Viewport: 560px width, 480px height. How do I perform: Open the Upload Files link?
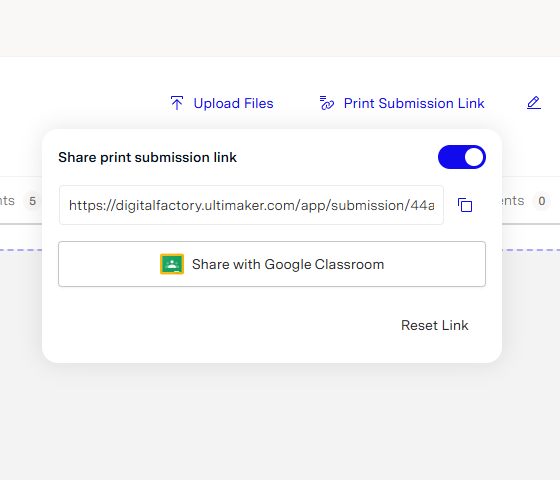click(233, 104)
